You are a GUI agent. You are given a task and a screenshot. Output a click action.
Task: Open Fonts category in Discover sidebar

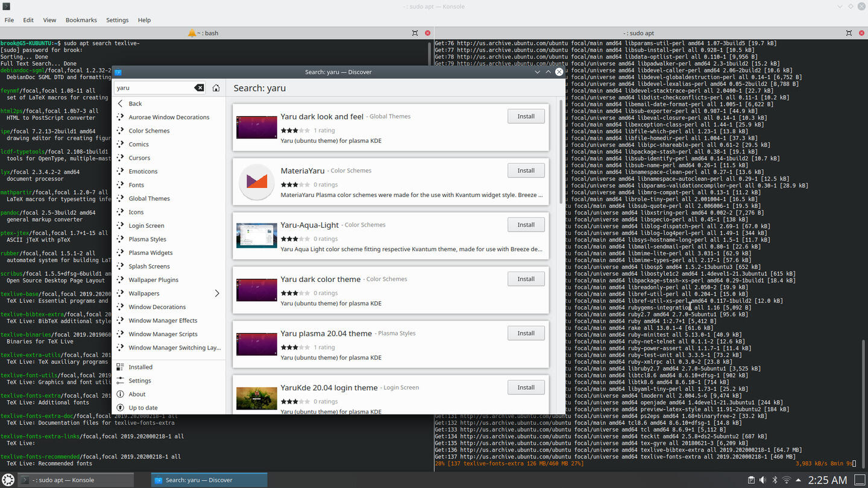169,185
